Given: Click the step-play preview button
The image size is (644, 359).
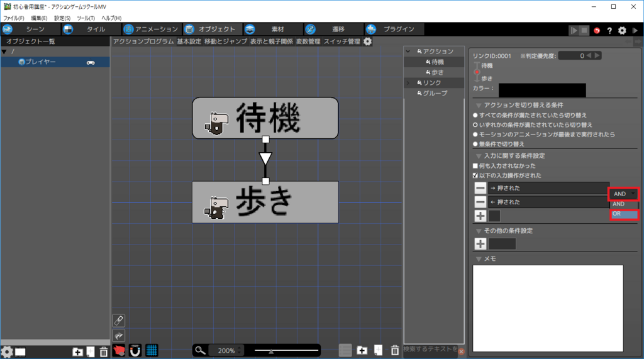Looking at the screenshot, I should (x=574, y=30).
